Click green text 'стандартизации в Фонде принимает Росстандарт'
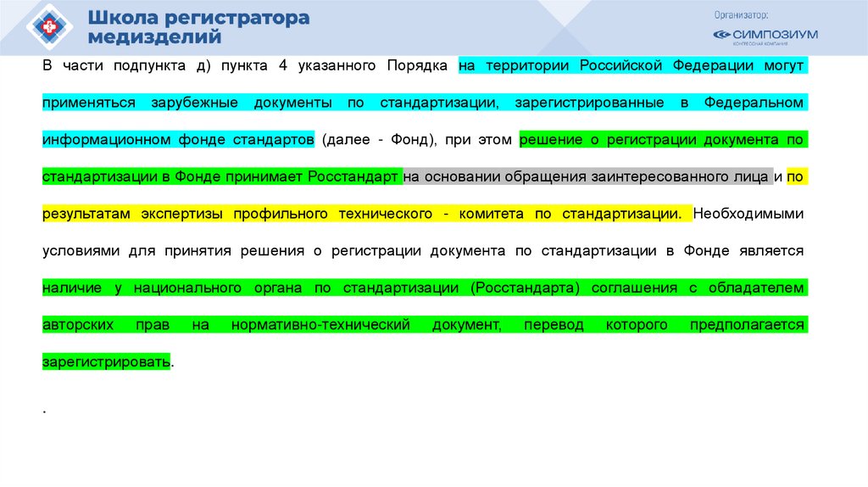 coord(222,176)
